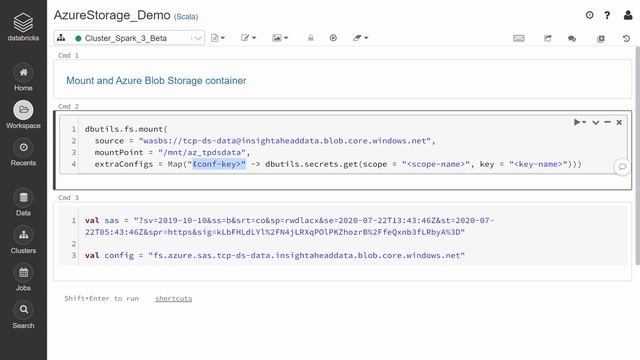
Task: Open the Workspace browser
Action: click(x=23, y=115)
